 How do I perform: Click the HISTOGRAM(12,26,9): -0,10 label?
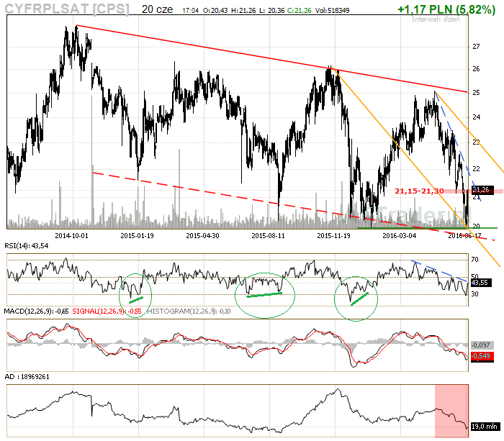point(189,311)
